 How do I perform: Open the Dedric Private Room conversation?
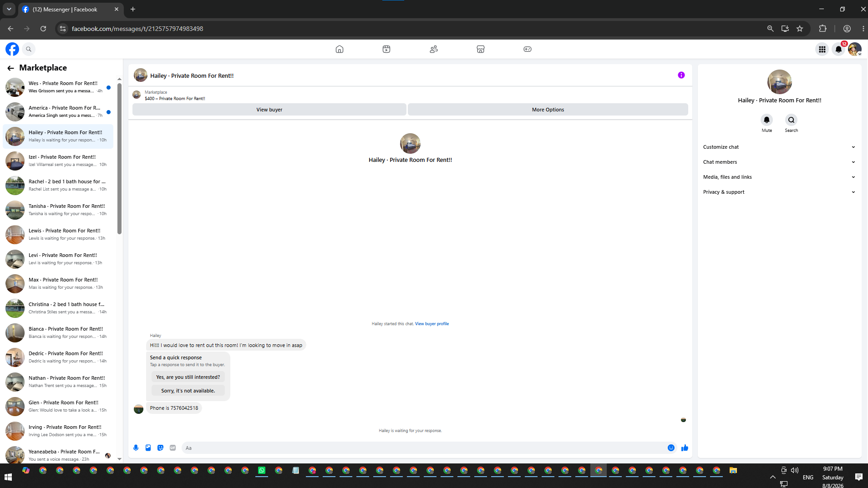58,357
